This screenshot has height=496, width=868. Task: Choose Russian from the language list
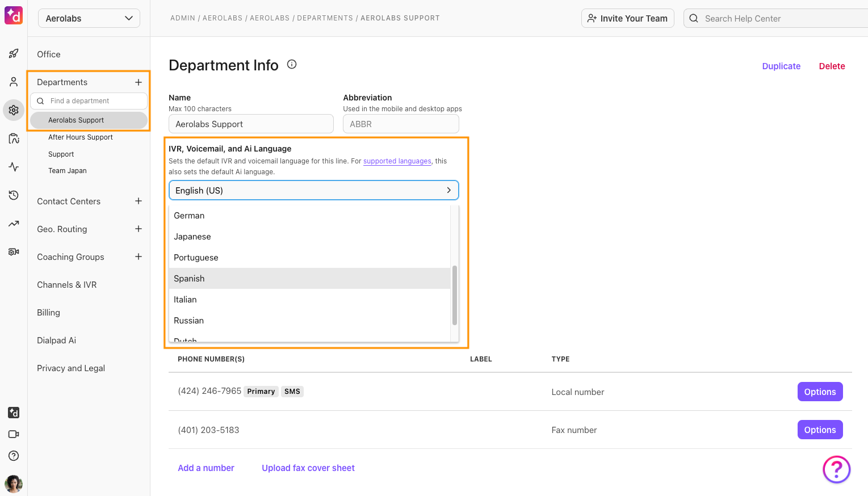click(x=309, y=321)
